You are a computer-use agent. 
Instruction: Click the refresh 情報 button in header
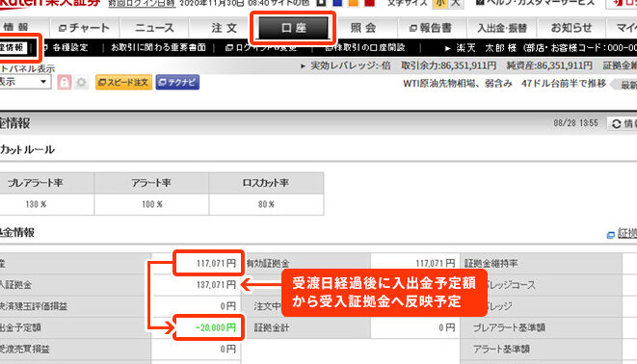[x=622, y=123]
